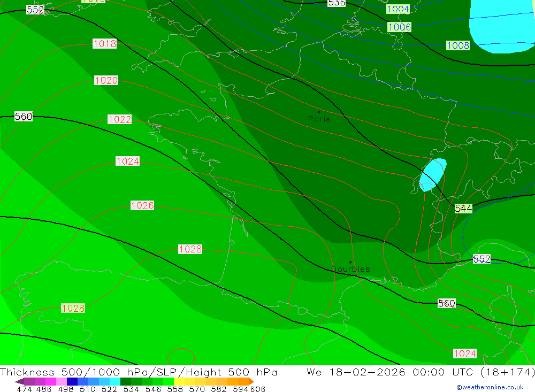This screenshot has height=392, width=535.
Task: Click the blue 1004 pressure label
Action: (398, 9)
